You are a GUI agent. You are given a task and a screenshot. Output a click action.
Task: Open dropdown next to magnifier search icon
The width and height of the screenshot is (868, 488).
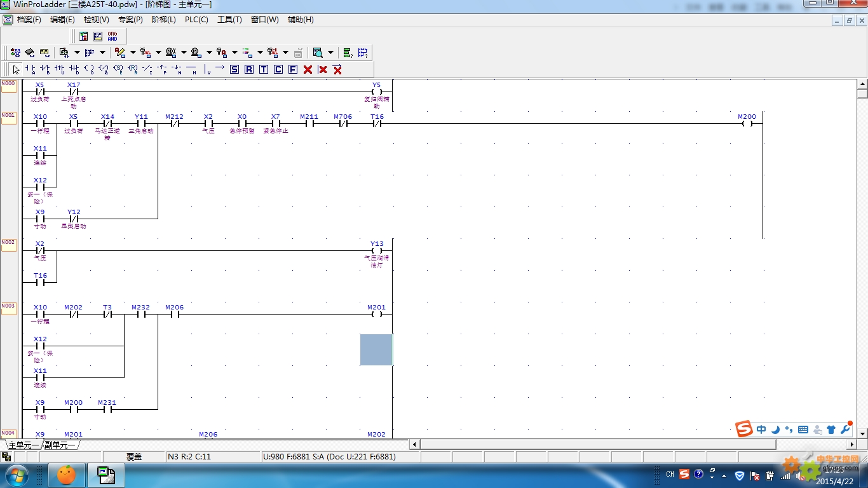(x=330, y=52)
